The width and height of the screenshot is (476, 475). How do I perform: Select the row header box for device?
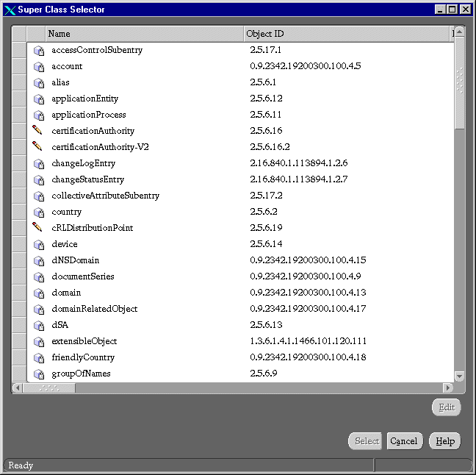pos(19,244)
